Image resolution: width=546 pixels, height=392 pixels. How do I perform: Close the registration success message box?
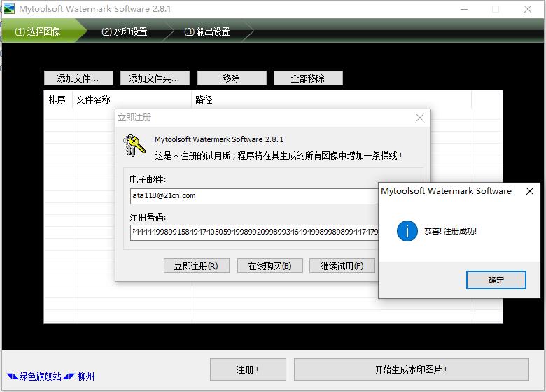point(530,191)
